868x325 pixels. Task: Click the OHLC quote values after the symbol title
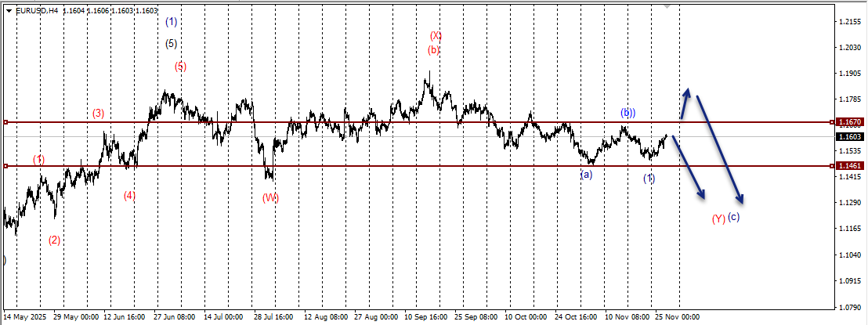110,10
